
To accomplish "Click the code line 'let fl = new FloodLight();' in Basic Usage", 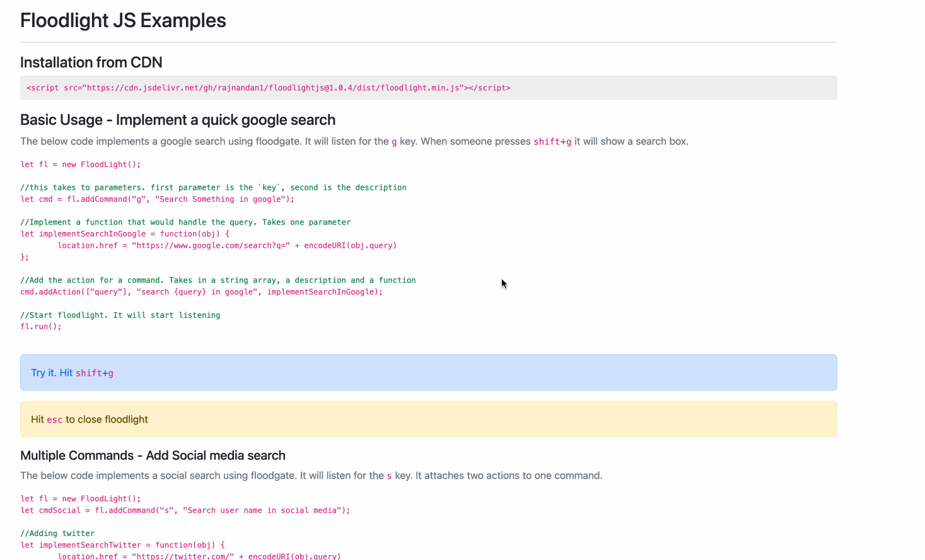I will 81,165.
